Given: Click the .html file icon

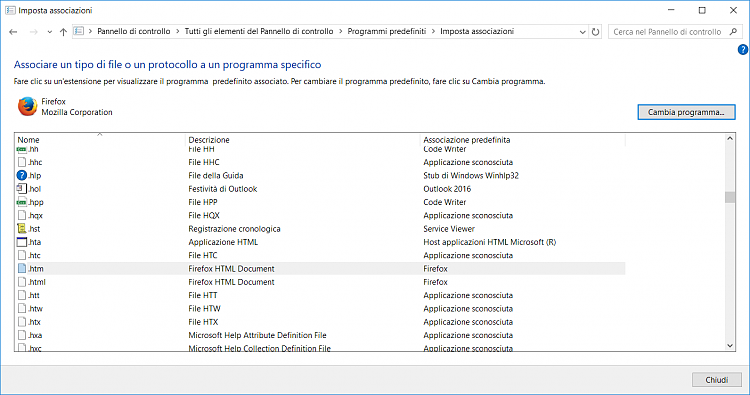Looking at the screenshot, I should 22,282.
